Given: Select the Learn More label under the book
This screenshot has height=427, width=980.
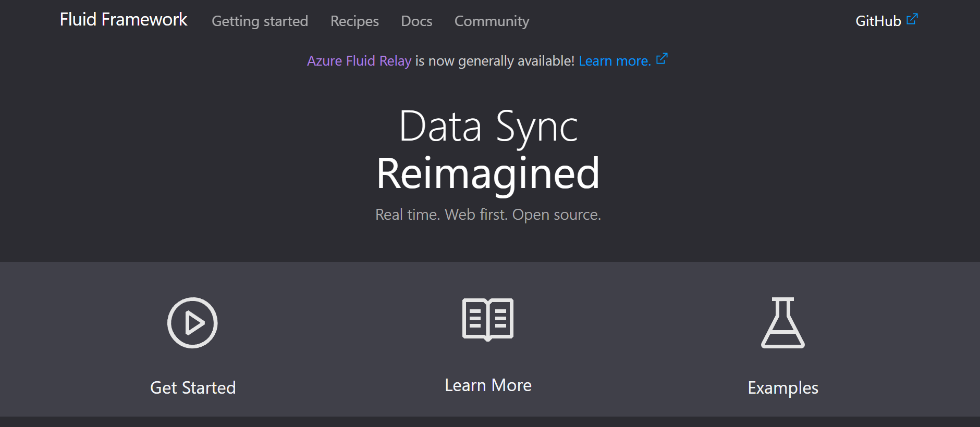Looking at the screenshot, I should tap(488, 385).
